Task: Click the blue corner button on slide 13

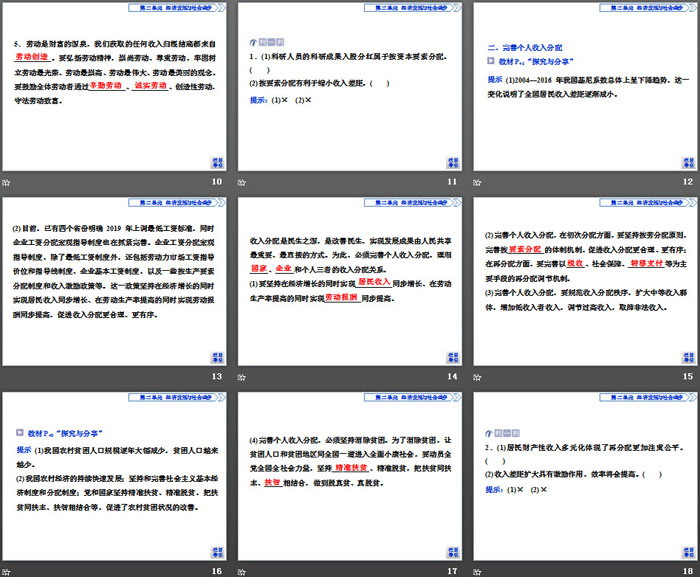Action: [x=217, y=357]
